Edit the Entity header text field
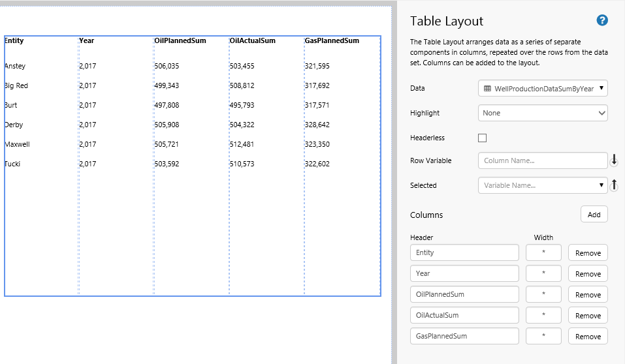The height and width of the screenshot is (364, 625). (x=464, y=252)
